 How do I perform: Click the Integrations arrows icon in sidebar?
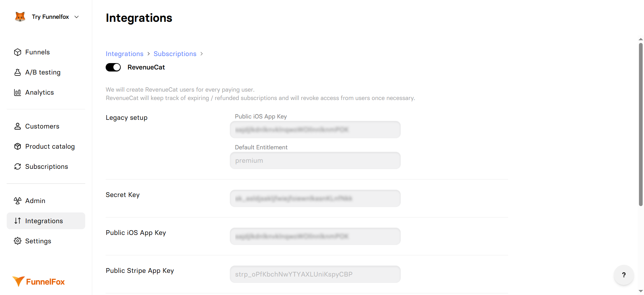[x=17, y=221]
